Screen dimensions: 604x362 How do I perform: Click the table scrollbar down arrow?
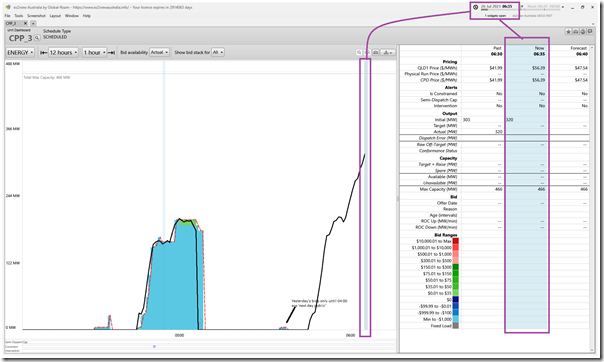[592, 350]
